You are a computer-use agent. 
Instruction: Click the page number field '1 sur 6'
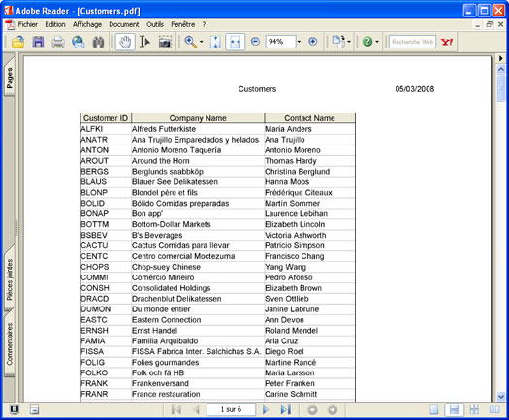click(231, 409)
